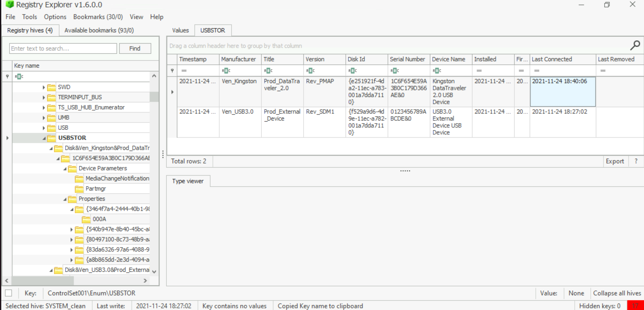Expand the TERMINPUT_BUS tree node
Viewport: 644px width, 310px height.
pos(44,97)
